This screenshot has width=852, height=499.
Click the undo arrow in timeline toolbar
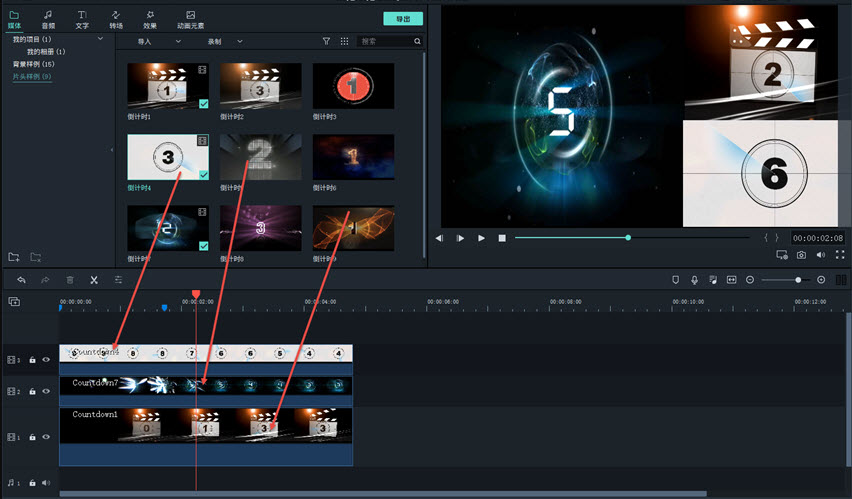(x=22, y=280)
